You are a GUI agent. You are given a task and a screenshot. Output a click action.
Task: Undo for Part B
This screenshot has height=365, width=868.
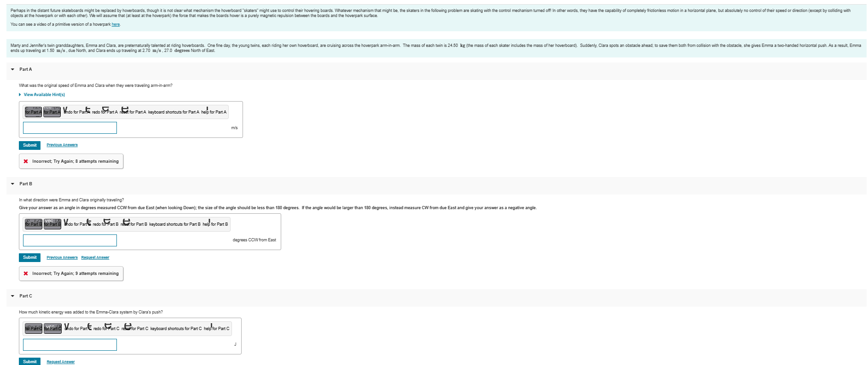tap(76, 224)
